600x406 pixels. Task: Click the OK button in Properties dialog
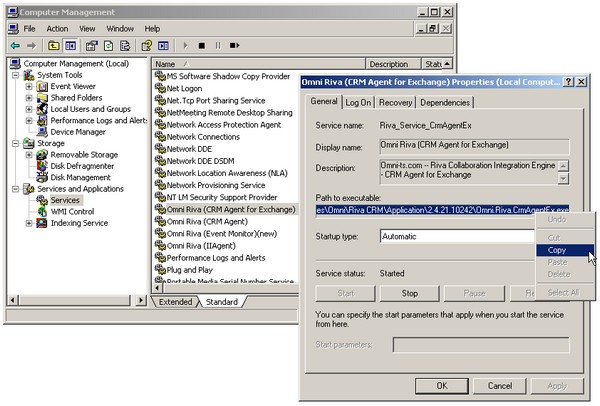click(442, 386)
